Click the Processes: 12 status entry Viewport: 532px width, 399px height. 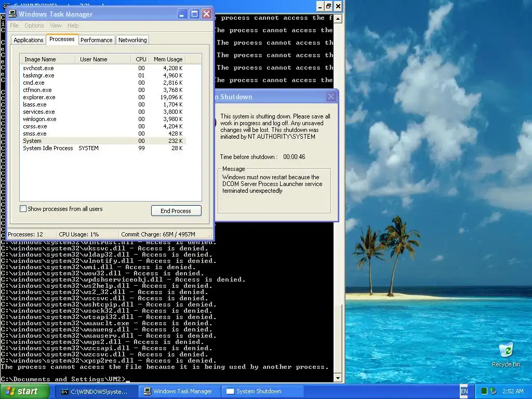[25, 234]
